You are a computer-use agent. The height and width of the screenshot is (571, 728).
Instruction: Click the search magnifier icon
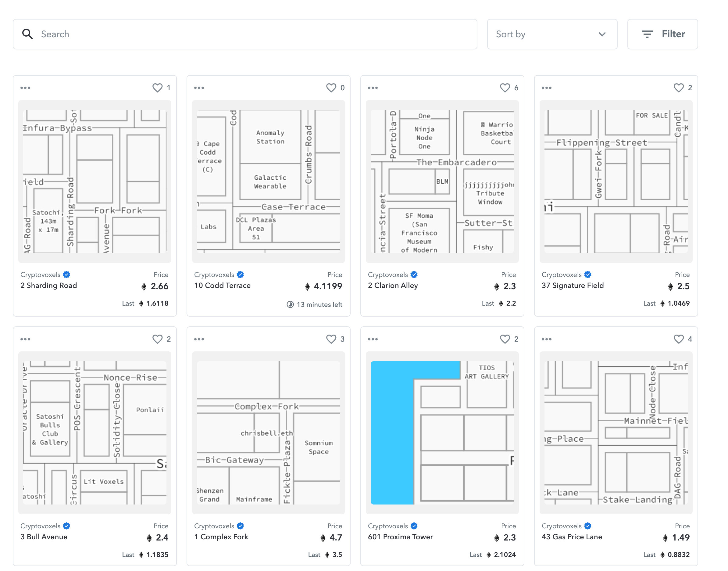point(27,34)
